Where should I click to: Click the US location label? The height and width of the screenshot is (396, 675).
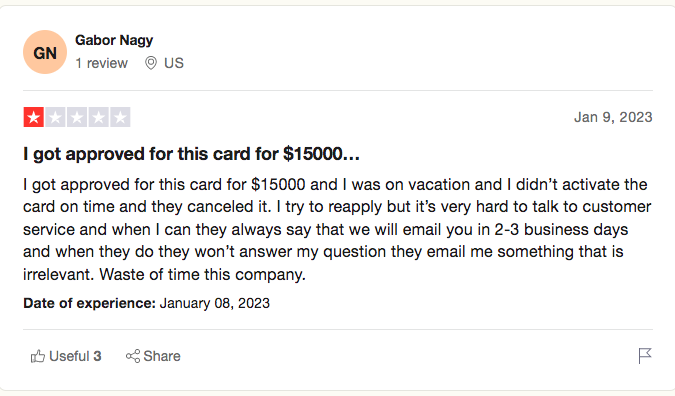[x=173, y=63]
